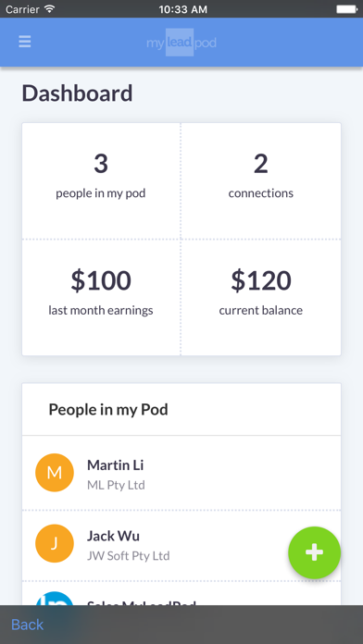Select the JW Soft Pty Ltd company text
This screenshot has width=363, height=644.
pyautogui.click(x=129, y=556)
